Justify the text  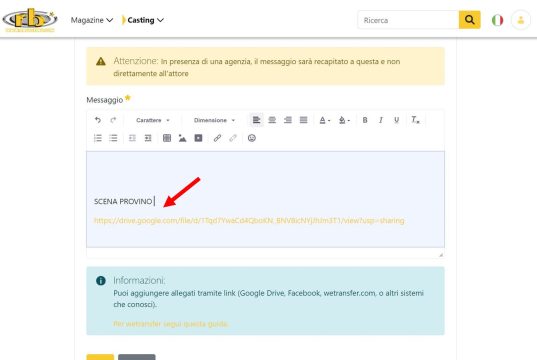pyautogui.click(x=303, y=120)
